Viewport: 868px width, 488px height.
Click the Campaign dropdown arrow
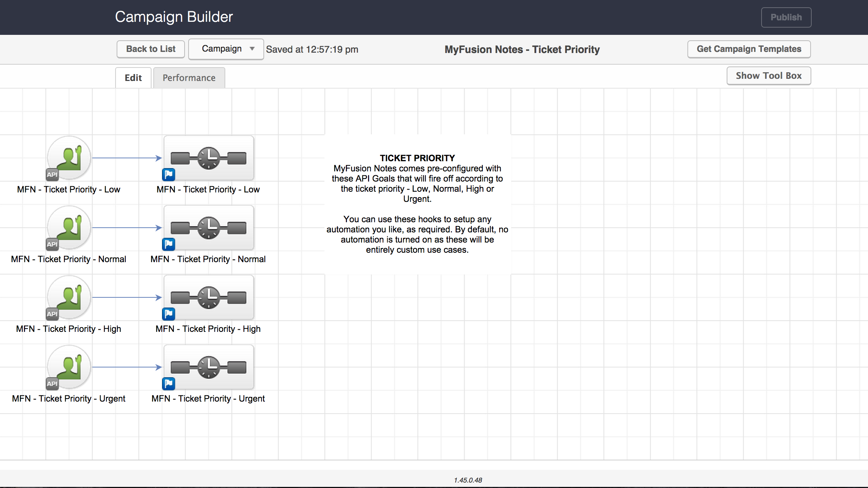(252, 49)
